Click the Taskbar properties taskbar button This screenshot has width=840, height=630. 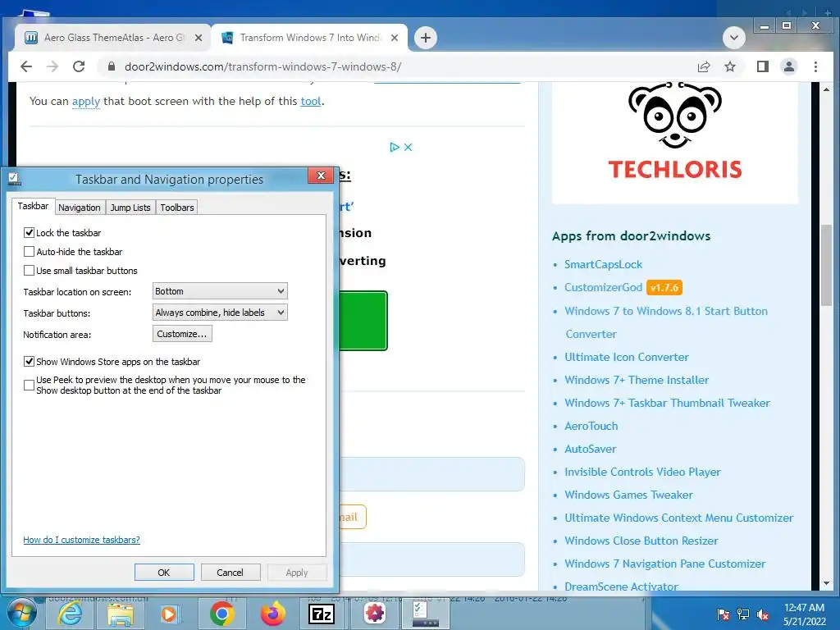[426, 614]
